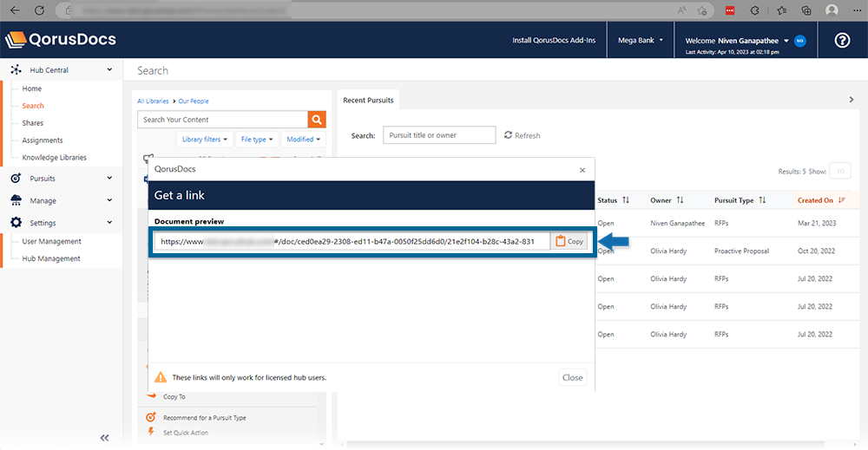Click the browser back arrow

point(15,10)
